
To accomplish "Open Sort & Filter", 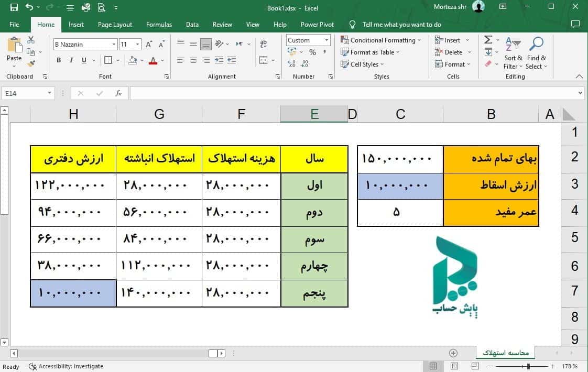I will coord(513,53).
